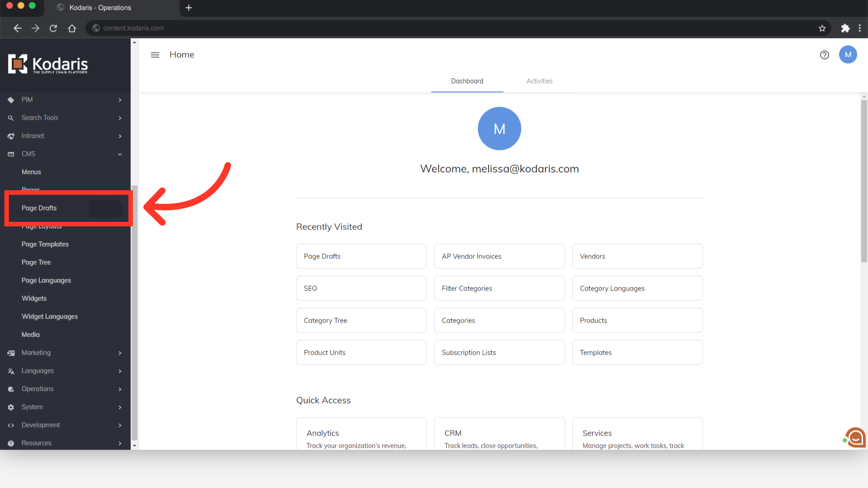Switch to the Activities tab
This screenshot has width=868, height=488.
[539, 81]
